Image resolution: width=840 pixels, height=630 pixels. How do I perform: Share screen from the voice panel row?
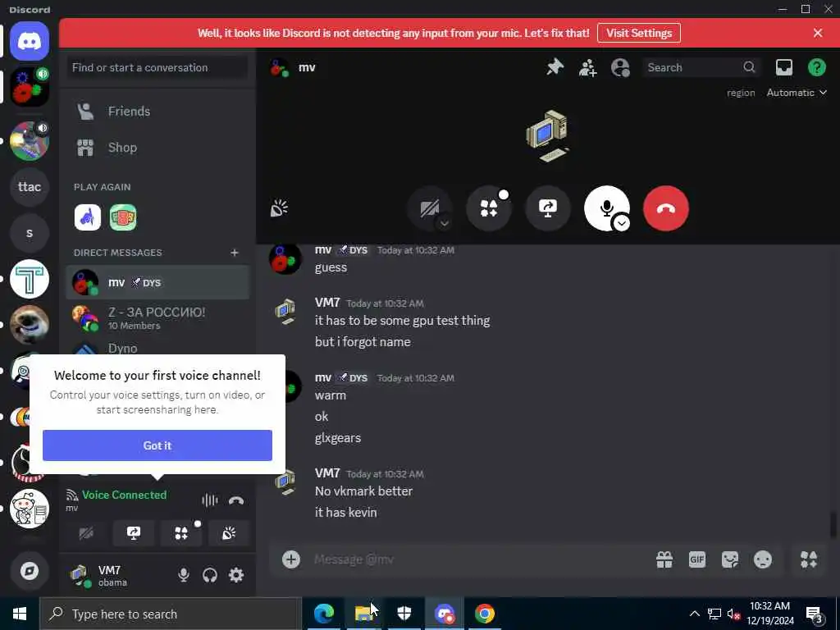pyautogui.click(x=134, y=533)
